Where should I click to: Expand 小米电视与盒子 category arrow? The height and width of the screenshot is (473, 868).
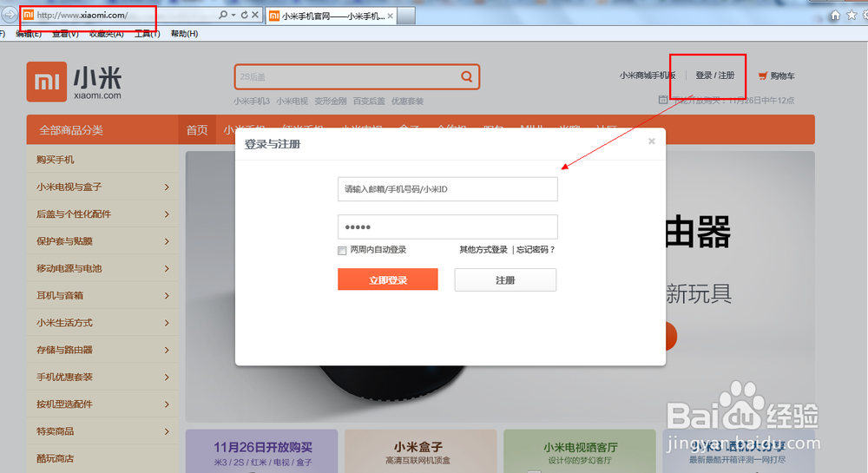pyautogui.click(x=167, y=187)
